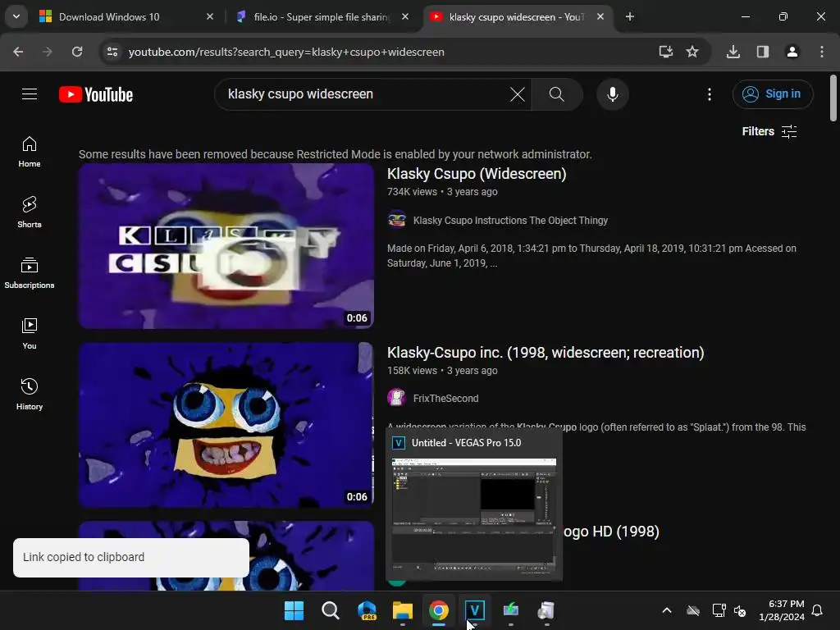Viewport: 840px width, 630px height.
Task: Close the Download Windows 10 tab
Action: click(210, 16)
